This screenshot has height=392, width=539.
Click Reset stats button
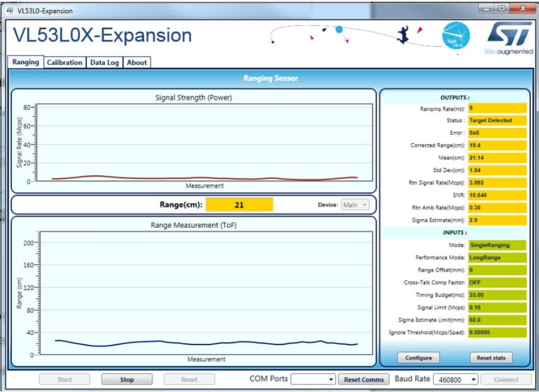coord(491,358)
